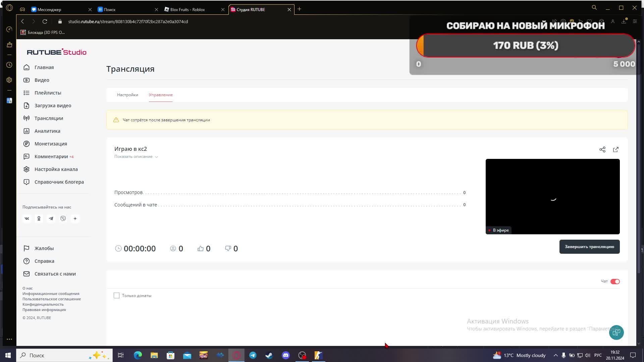Switch to the Настройки tab
Viewport: 644px width, 362px height.
point(127,95)
